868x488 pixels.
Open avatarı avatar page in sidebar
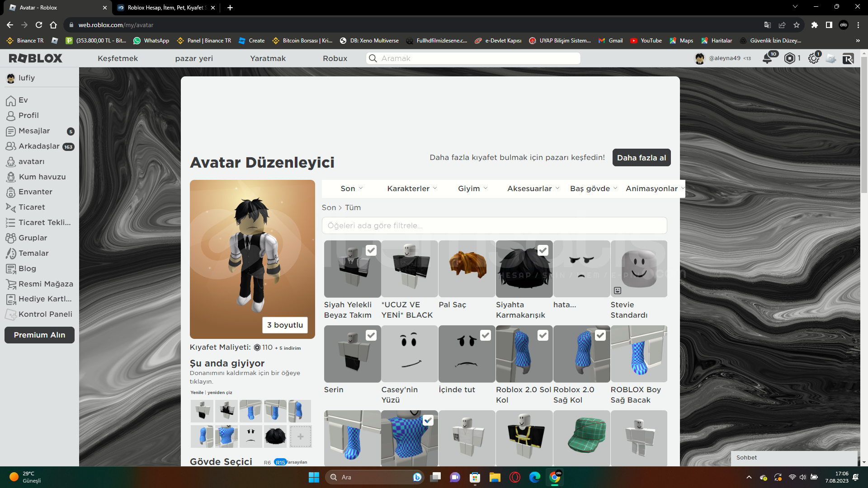[x=25, y=162]
